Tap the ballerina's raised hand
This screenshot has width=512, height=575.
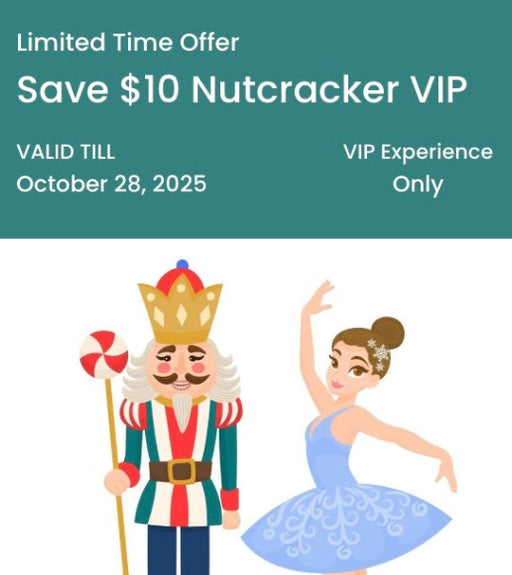tap(319, 296)
